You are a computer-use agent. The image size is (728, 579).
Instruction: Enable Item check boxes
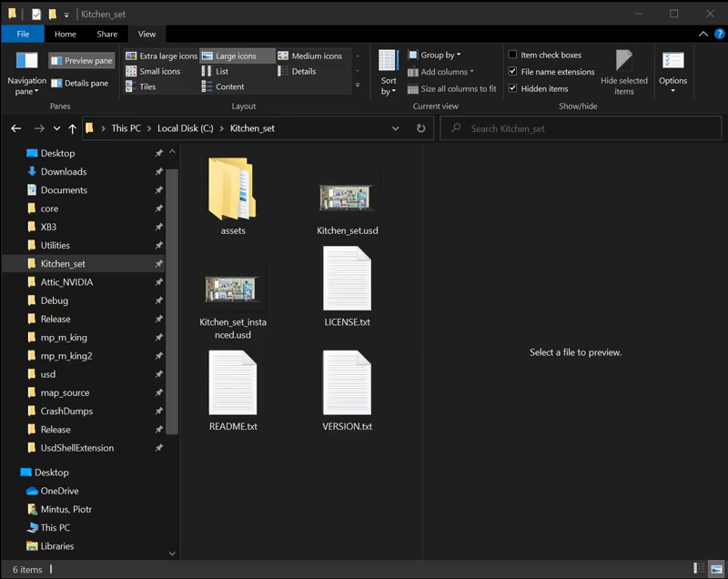tap(513, 55)
